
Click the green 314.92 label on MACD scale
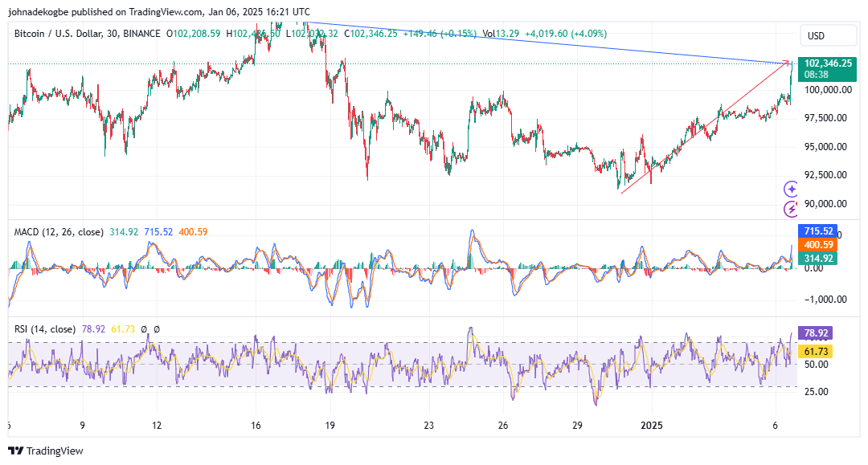[817, 259]
